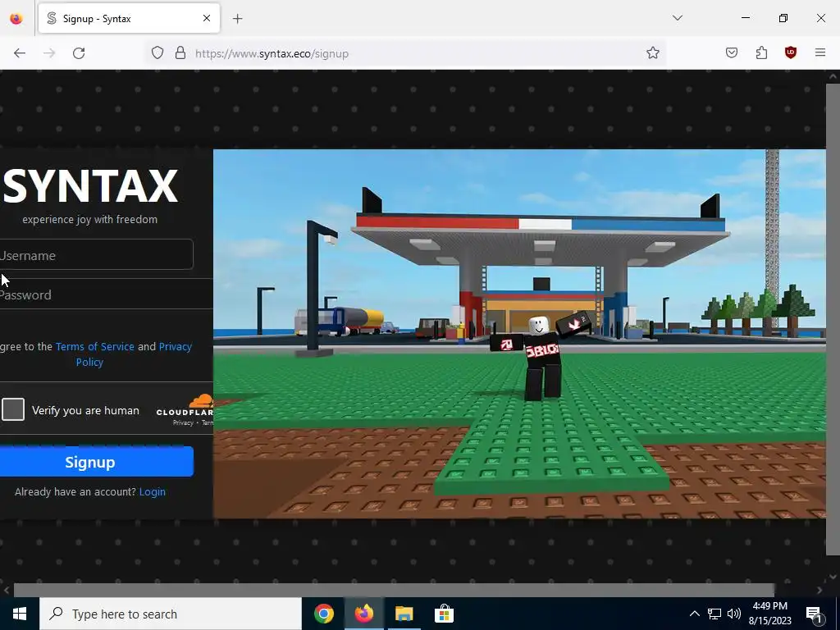Switch to Firefox in the taskbar
This screenshot has width=840, height=630.
363,614
